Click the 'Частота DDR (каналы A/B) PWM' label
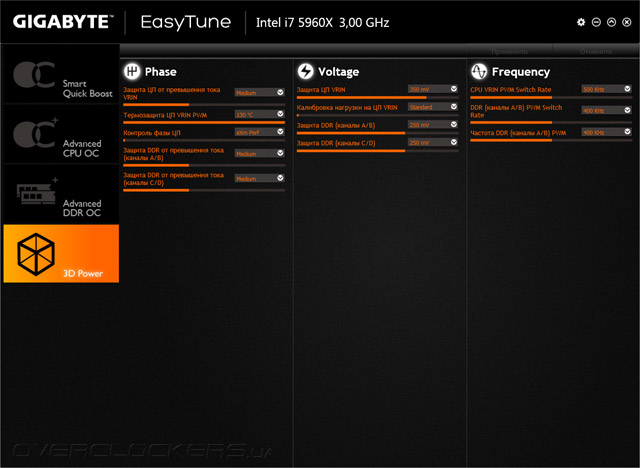The height and width of the screenshot is (468, 640). coord(518,133)
